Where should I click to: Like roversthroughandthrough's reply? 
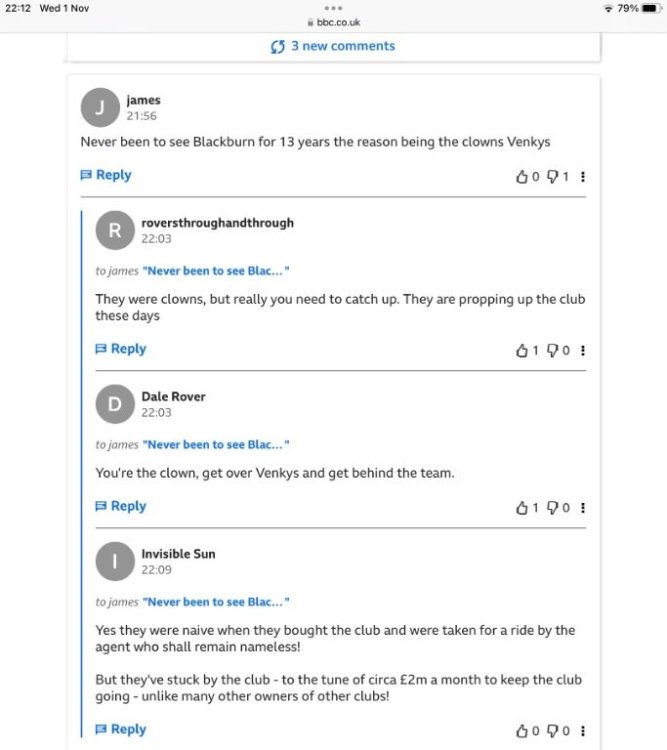pyautogui.click(x=521, y=351)
